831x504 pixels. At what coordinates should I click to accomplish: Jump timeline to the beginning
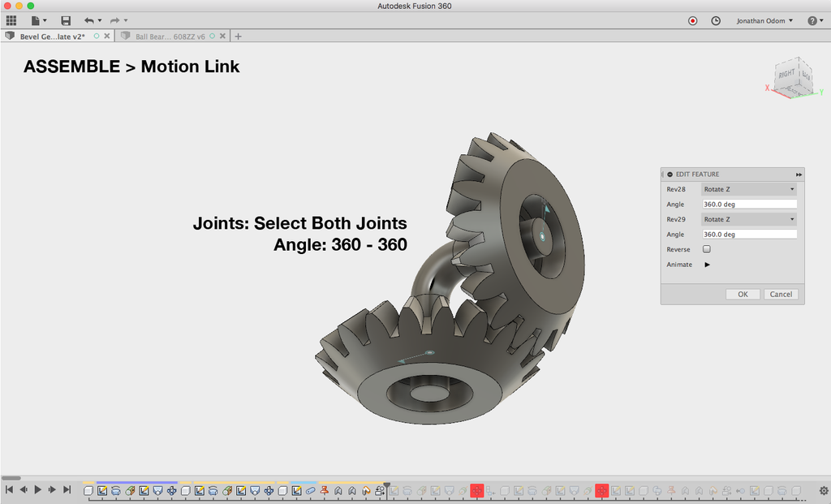click(9, 489)
